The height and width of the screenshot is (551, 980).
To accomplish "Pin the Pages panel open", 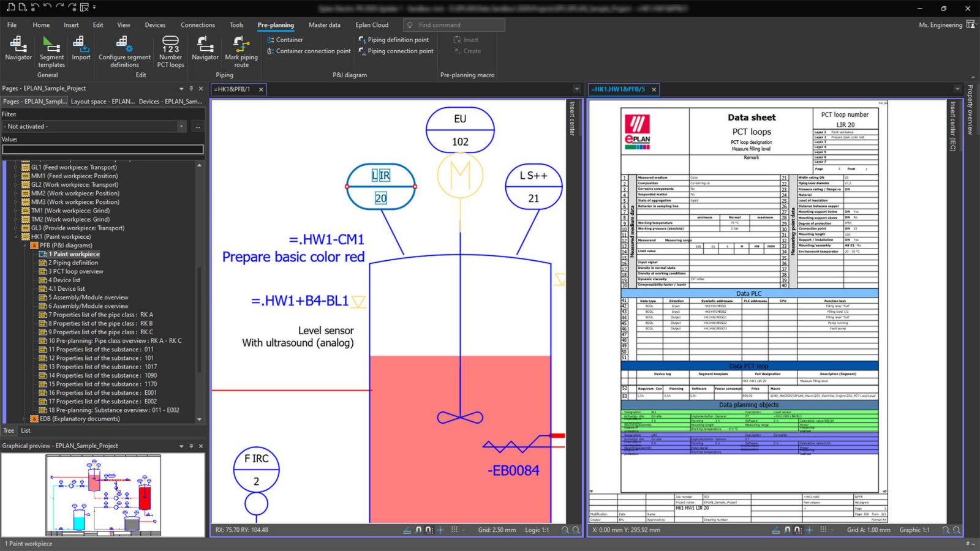I will (x=191, y=88).
